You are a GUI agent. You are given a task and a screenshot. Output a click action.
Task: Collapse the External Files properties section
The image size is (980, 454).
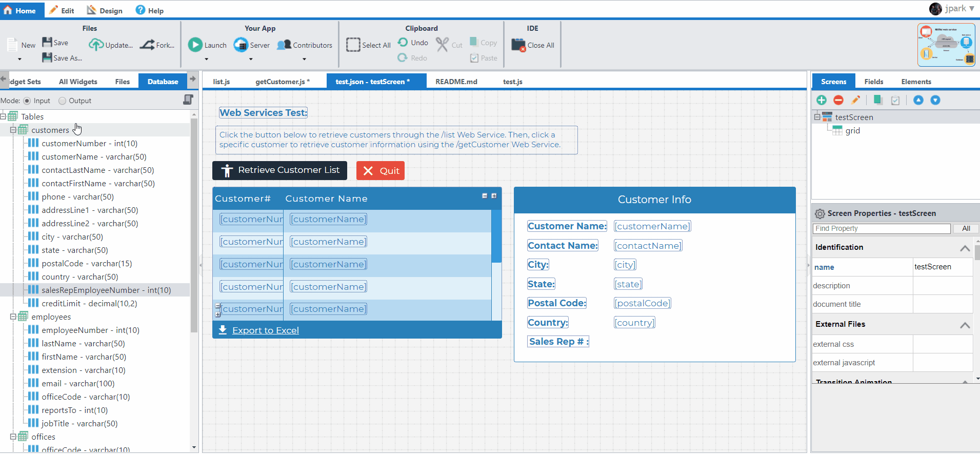click(x=965, y=325)
